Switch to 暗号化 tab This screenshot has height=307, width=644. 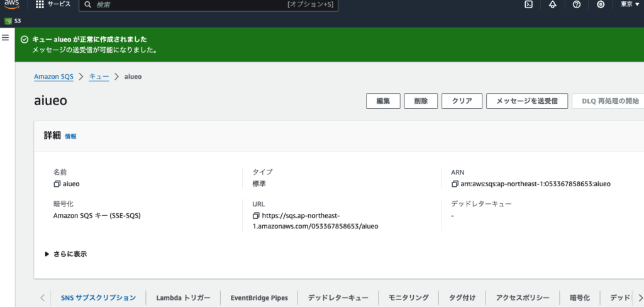point(580,298)
